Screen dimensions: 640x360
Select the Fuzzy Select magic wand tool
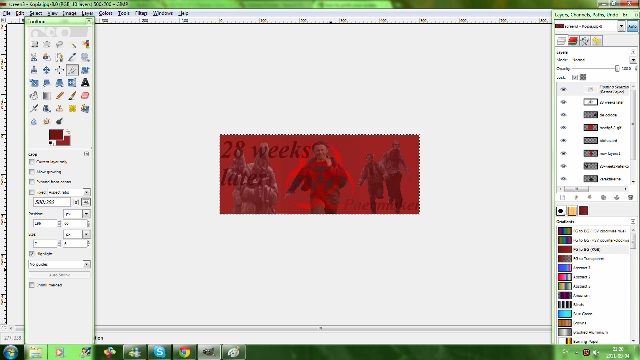click(x=72, y=44)
